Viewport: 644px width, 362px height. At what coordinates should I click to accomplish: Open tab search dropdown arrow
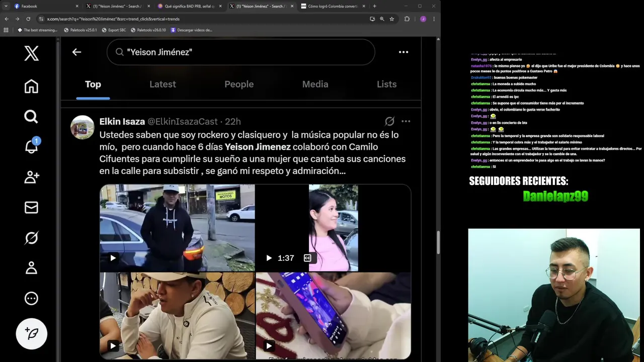6,6
